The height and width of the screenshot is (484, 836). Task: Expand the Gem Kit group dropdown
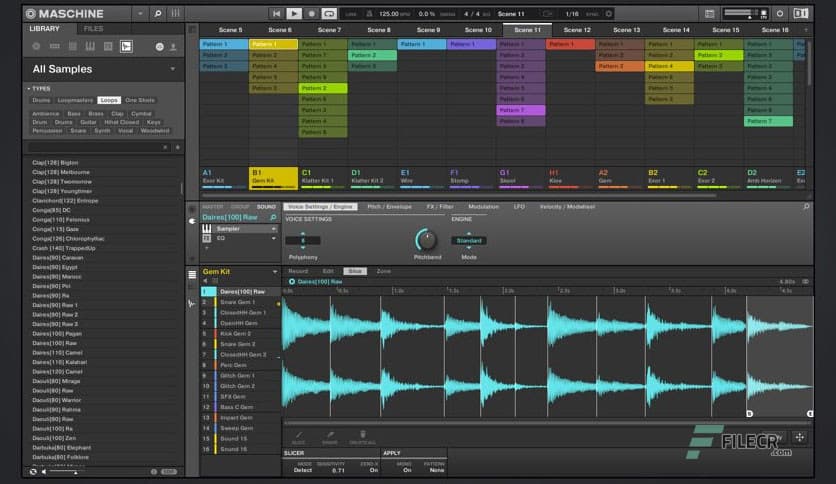[x=274, y=271]
